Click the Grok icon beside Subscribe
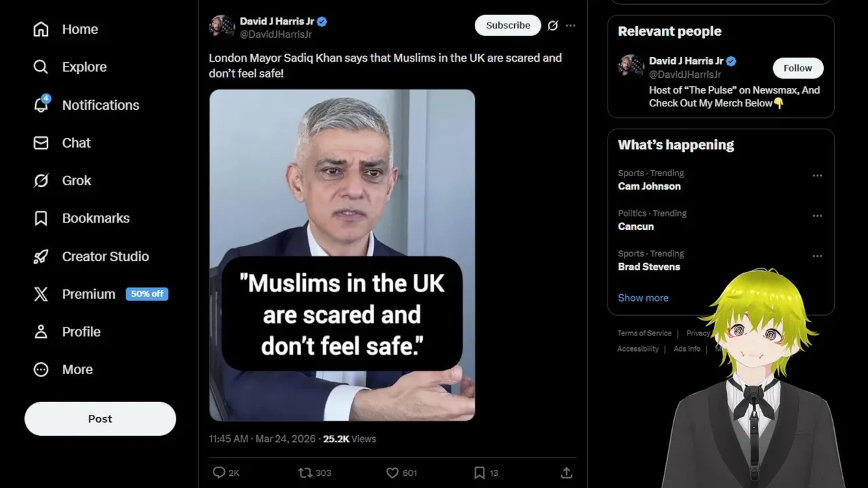Screen dimensions: 868x488 pyautogui.click(x=553, y=26)
